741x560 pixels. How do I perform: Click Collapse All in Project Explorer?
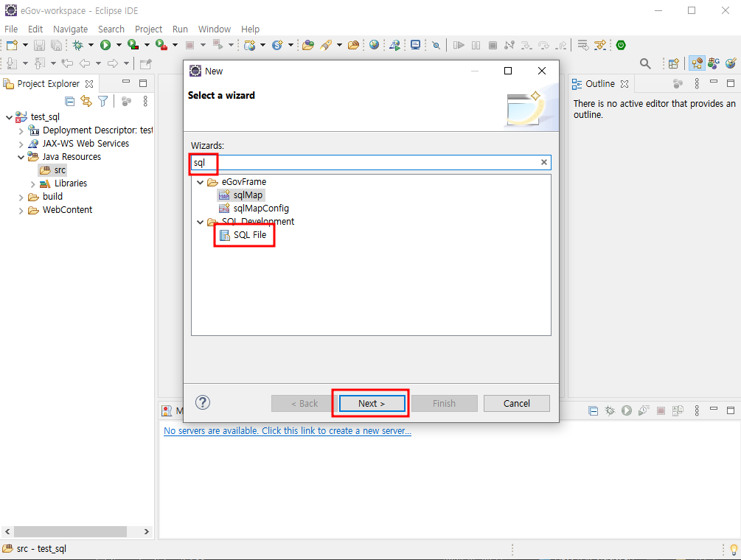tap(69, 101)
